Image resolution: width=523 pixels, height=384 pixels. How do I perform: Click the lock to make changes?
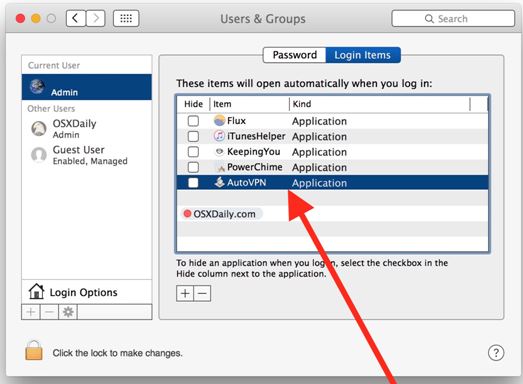(x=34, y=350)
